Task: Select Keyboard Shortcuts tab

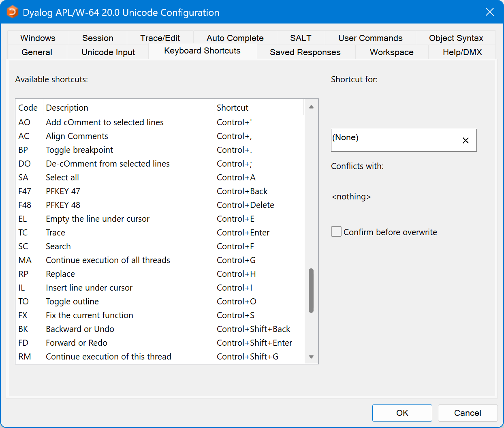Action: [203, 51]
